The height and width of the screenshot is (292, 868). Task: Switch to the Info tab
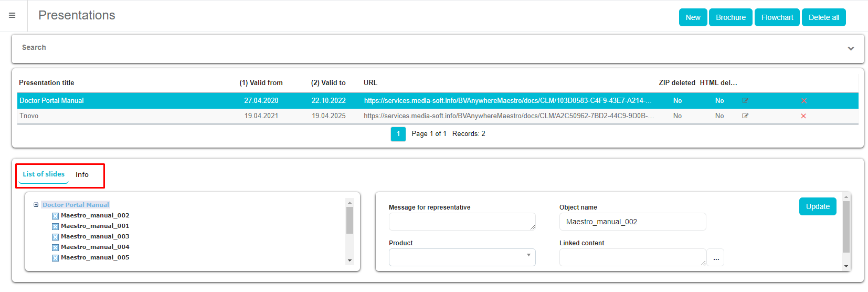(x=82, y=175)
